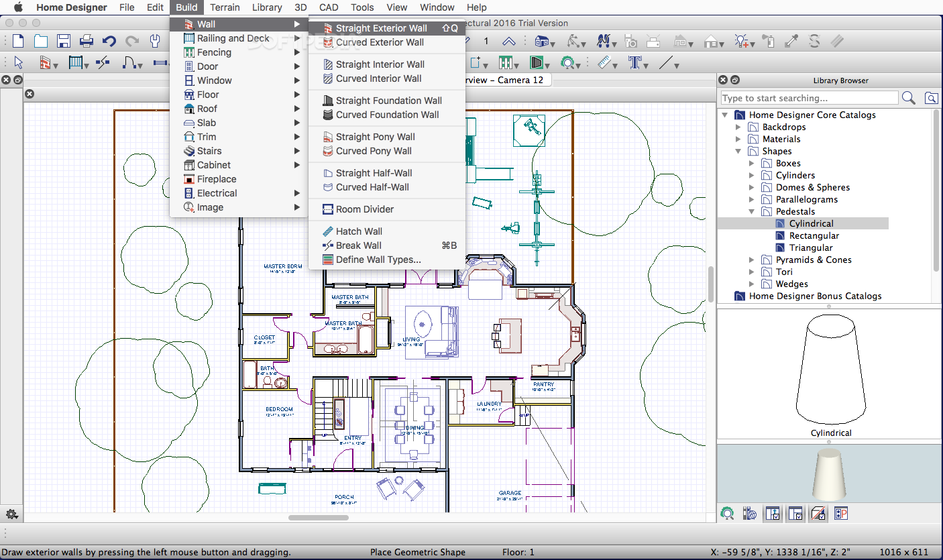This screenshot has height=560, width=943.
Task: Click the library tree vertical scrollbar
Action: (x=937, y=191)
